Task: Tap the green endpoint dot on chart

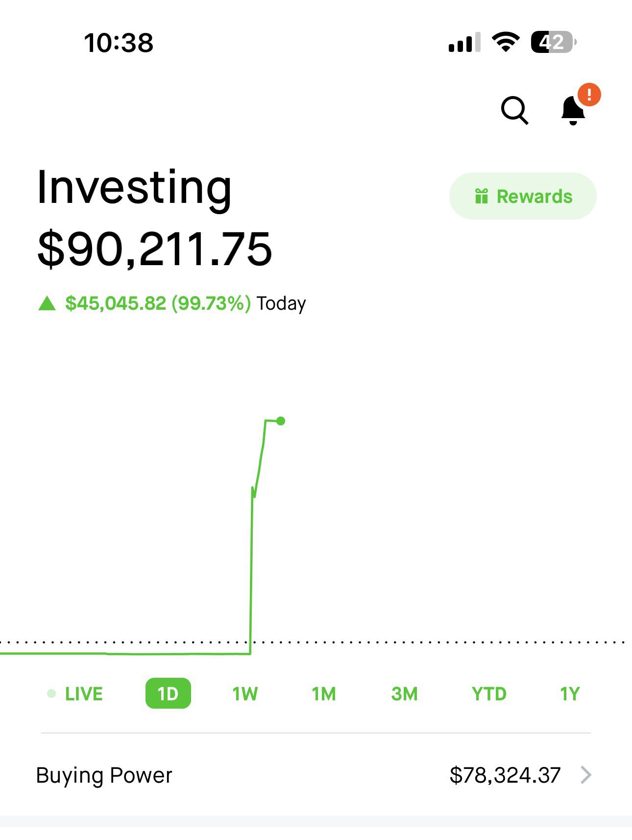Action: [x=281, y=421]
